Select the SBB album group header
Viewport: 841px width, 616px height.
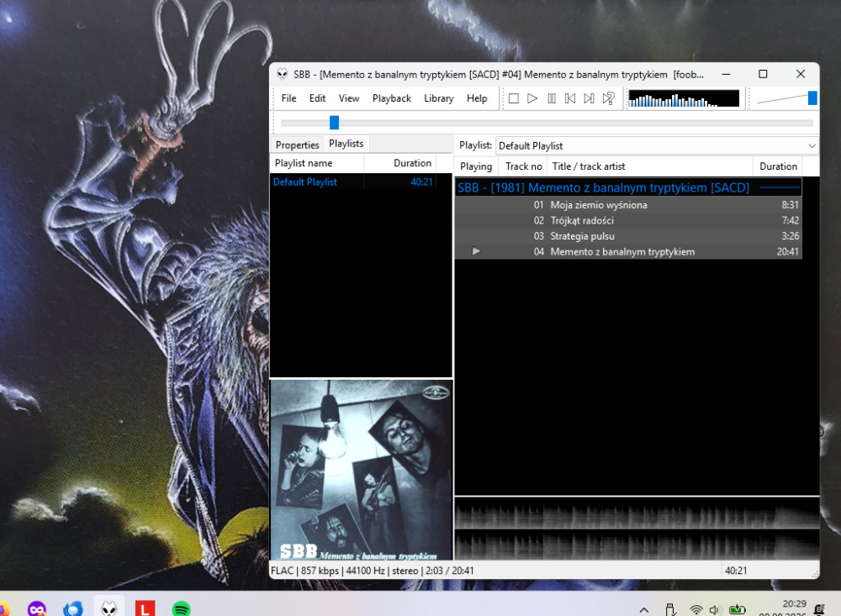coord(628,187)
